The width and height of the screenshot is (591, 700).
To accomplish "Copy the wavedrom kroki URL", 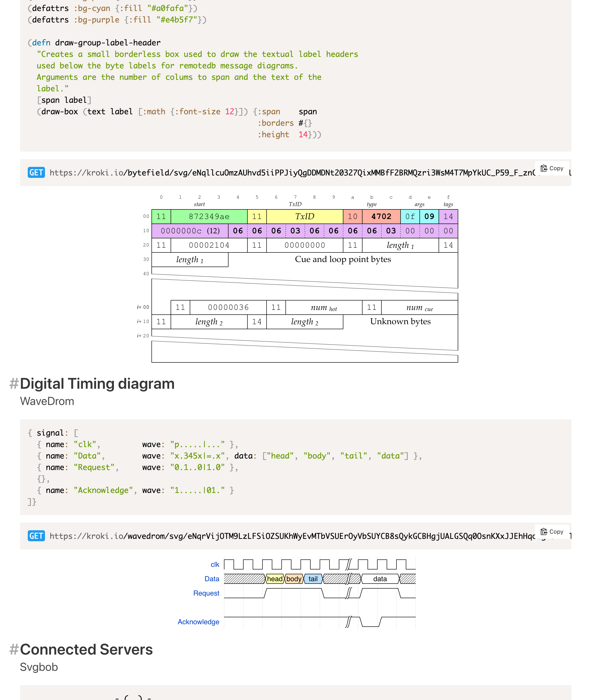I will [552, 532].
